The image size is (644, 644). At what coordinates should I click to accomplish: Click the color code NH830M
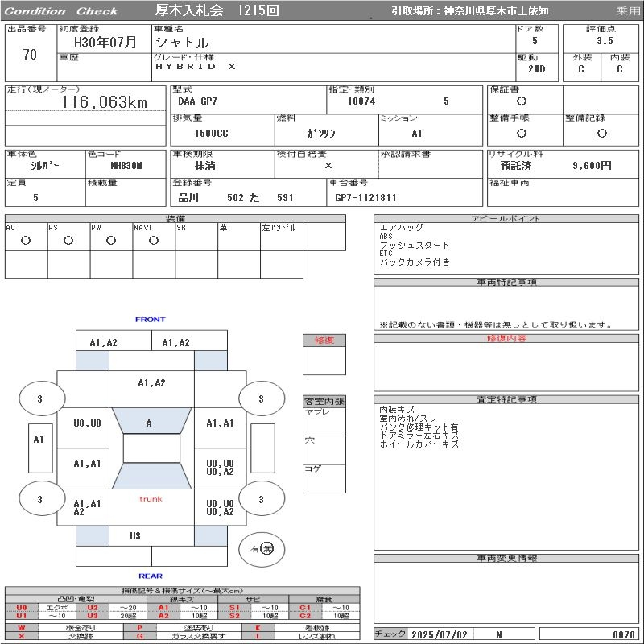126,166
